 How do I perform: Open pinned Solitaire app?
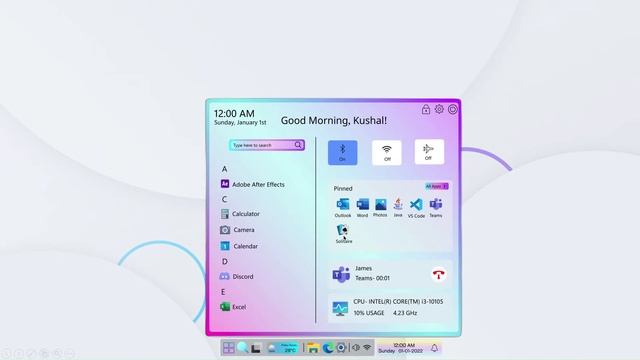pos(344,234)
